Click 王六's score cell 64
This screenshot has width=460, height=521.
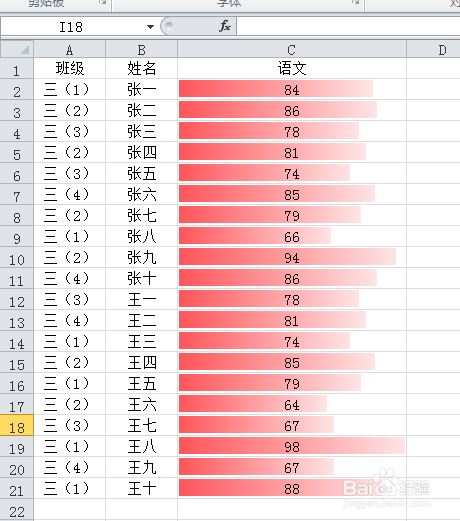[292, 405]
